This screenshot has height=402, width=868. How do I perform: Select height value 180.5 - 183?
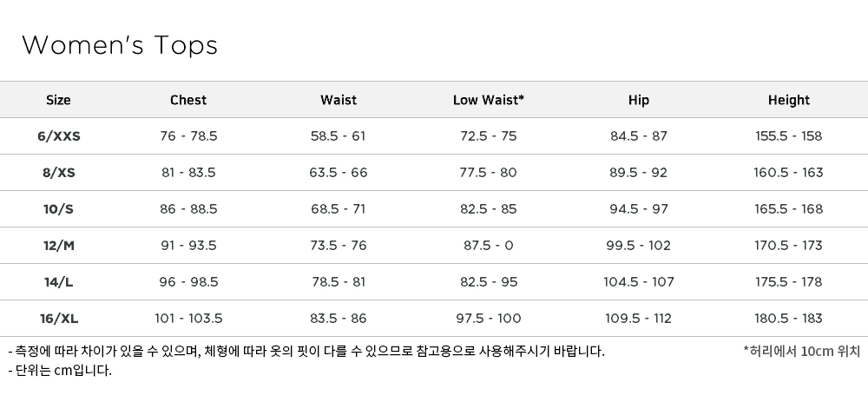point(788,319)
